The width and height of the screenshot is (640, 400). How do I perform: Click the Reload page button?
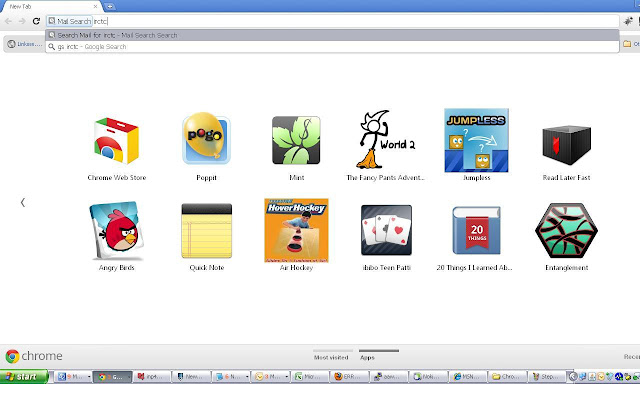pos(36,21)
